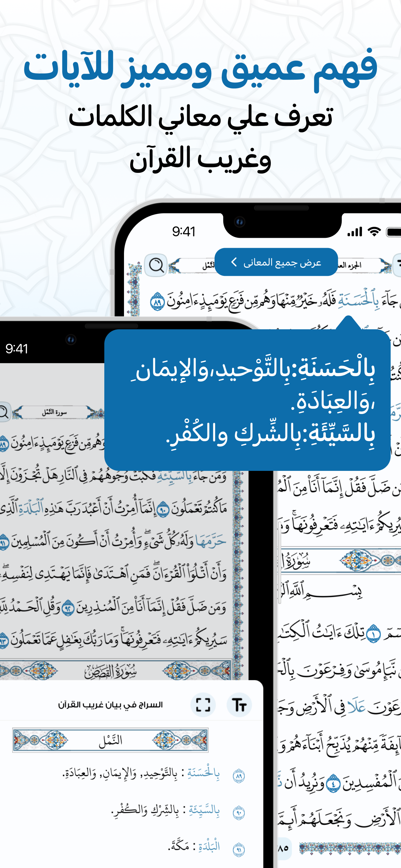The width and height of the screenshot is (401, 868).
Task: Select verse marker 90 in meanings list
Action: [239, 813]
